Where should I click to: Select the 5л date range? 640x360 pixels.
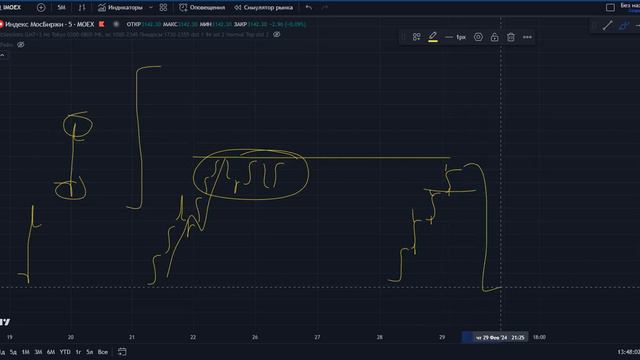point(89,352)
